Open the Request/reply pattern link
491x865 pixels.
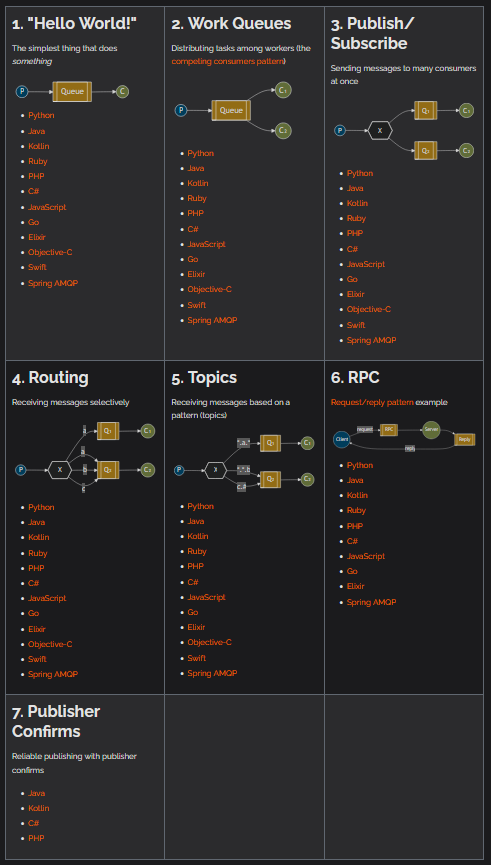372,402
